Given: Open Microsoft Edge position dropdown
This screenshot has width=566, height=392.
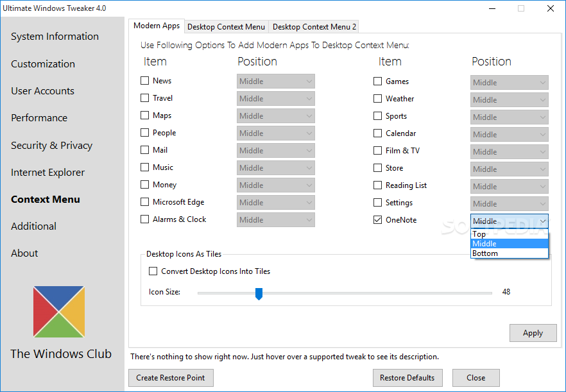Looking at the screenshot, I should [x=276, y=203].
